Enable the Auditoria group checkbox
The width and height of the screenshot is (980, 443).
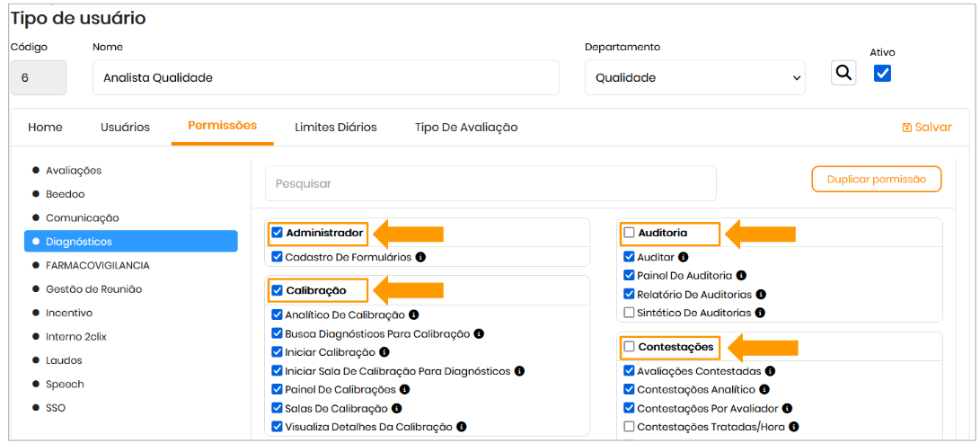pyautogui.click(x=629, y=233)
